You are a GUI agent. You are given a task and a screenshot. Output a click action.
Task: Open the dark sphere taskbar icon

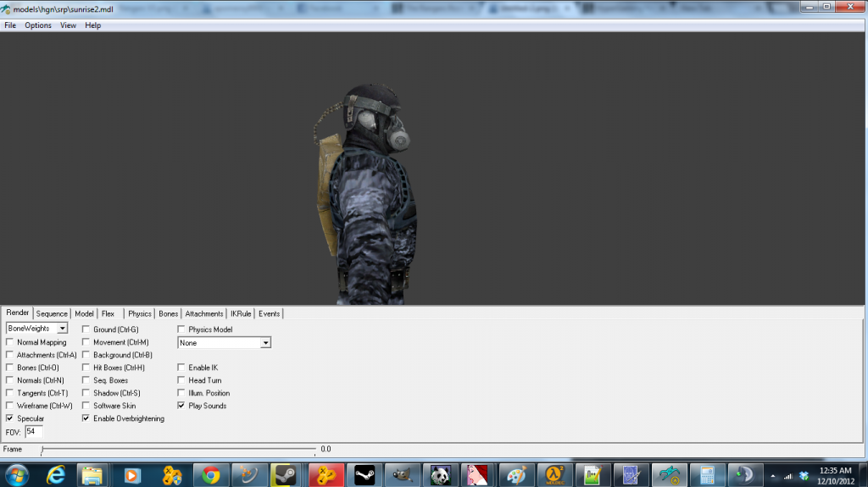tap(745, 475)
